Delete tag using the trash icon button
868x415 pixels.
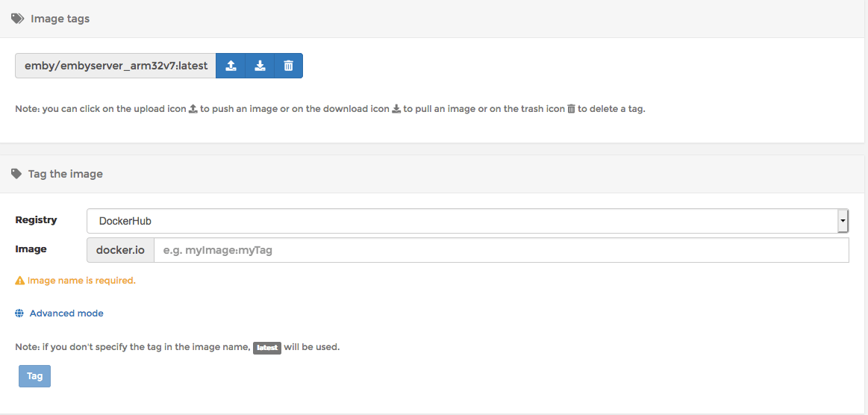[x=288, y=66]
